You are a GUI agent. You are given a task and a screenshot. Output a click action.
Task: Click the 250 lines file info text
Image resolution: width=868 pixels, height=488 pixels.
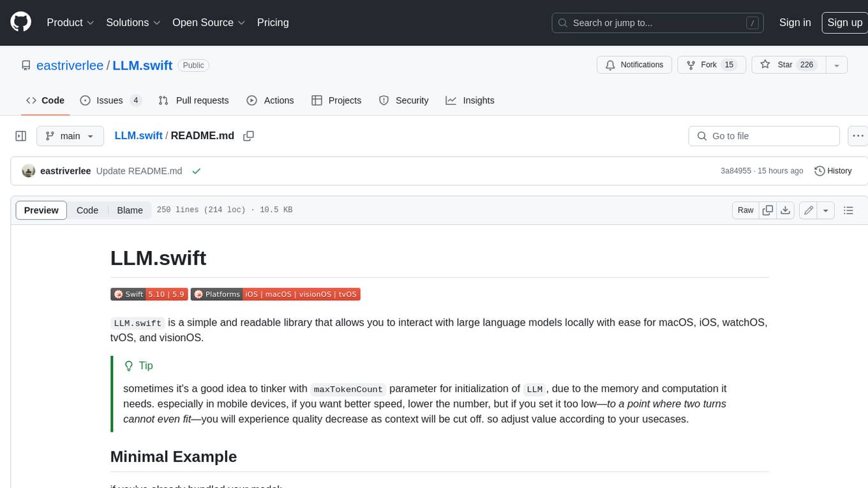[x=225, y=210]
